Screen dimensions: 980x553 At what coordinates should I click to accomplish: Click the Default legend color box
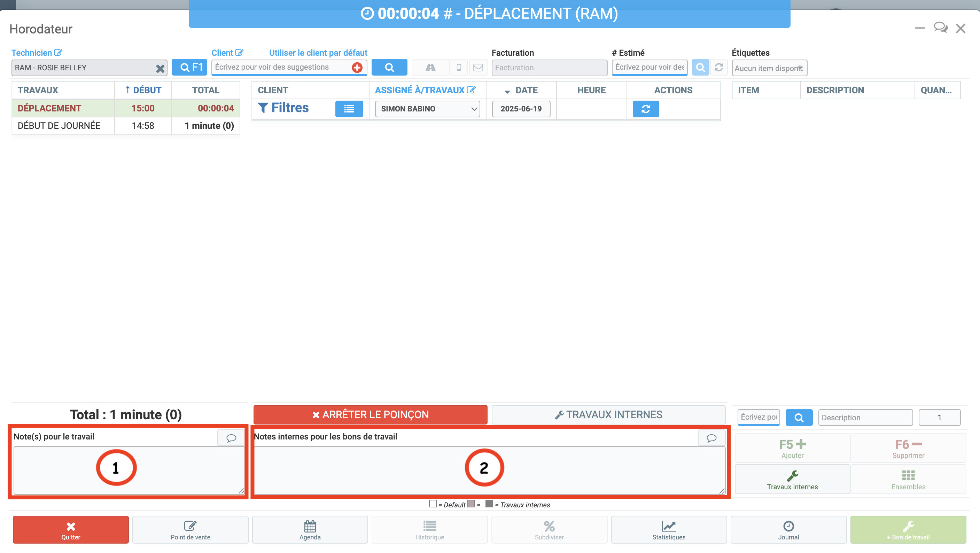pos(433,504)
